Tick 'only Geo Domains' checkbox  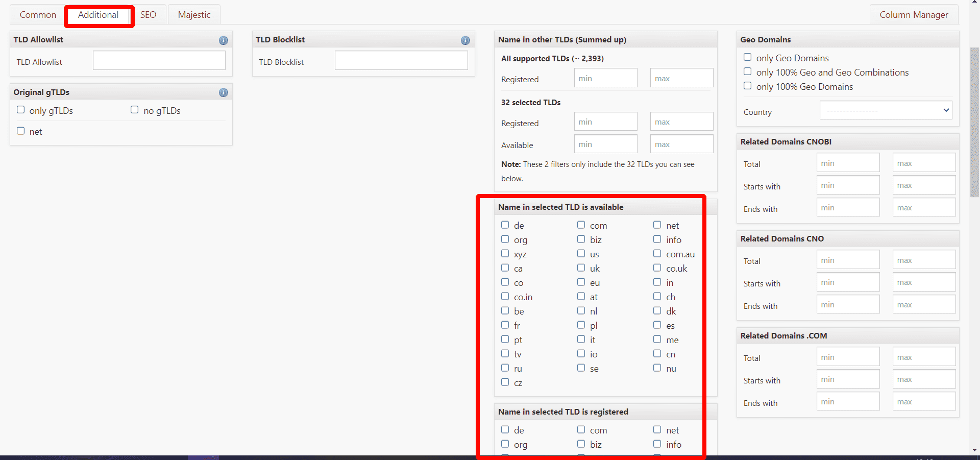tap(747, 57)
